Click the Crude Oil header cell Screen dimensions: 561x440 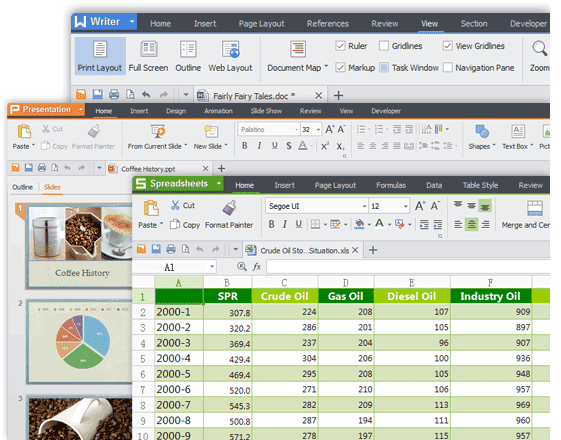coord(285,296)
